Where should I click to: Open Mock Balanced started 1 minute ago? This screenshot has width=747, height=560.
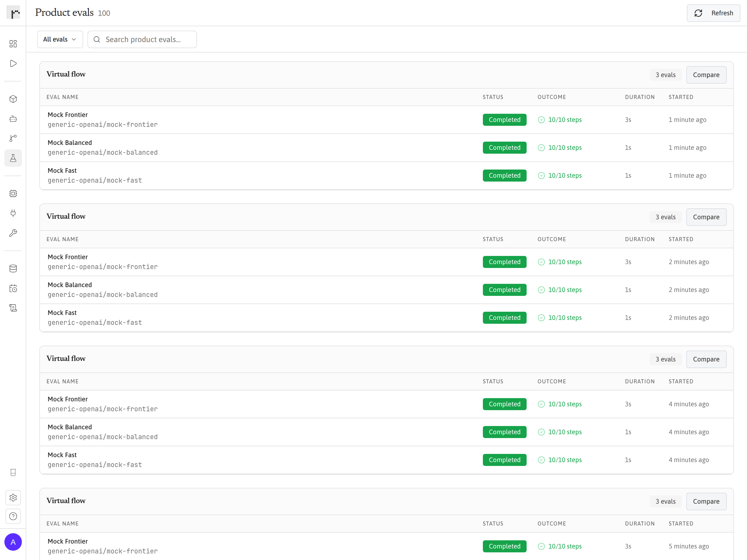pos(386,148)
